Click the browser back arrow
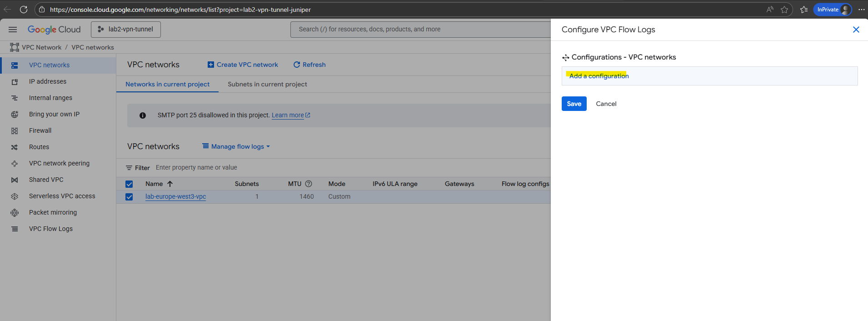 (x=7, y=10)
